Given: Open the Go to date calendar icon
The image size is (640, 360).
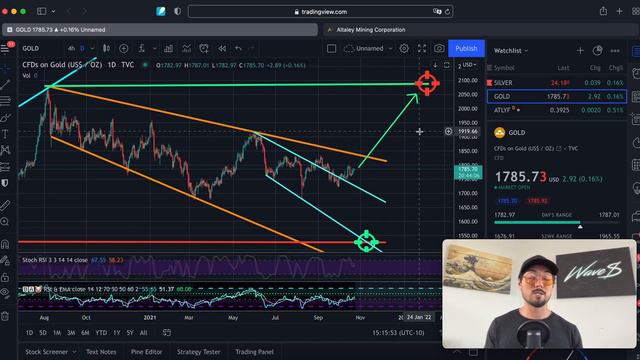Looking at the screenshot, I should point(167,333).
